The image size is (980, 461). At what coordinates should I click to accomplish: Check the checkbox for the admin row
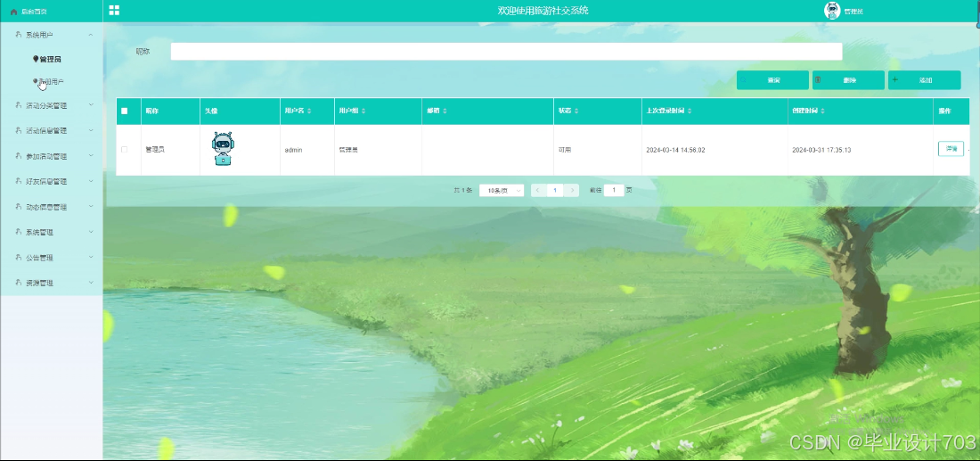125,150
